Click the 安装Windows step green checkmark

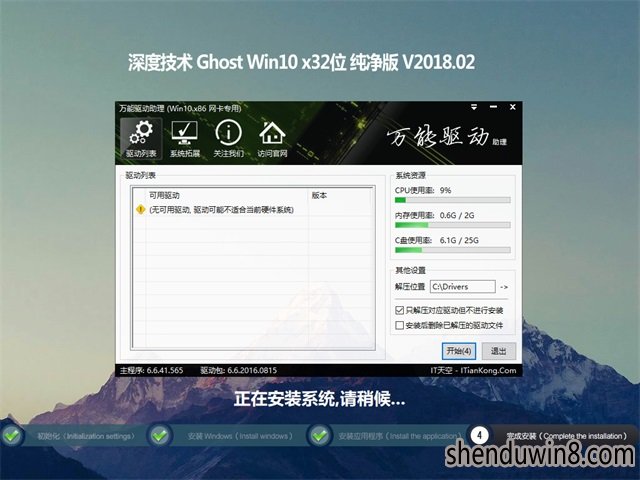(160, 436)
